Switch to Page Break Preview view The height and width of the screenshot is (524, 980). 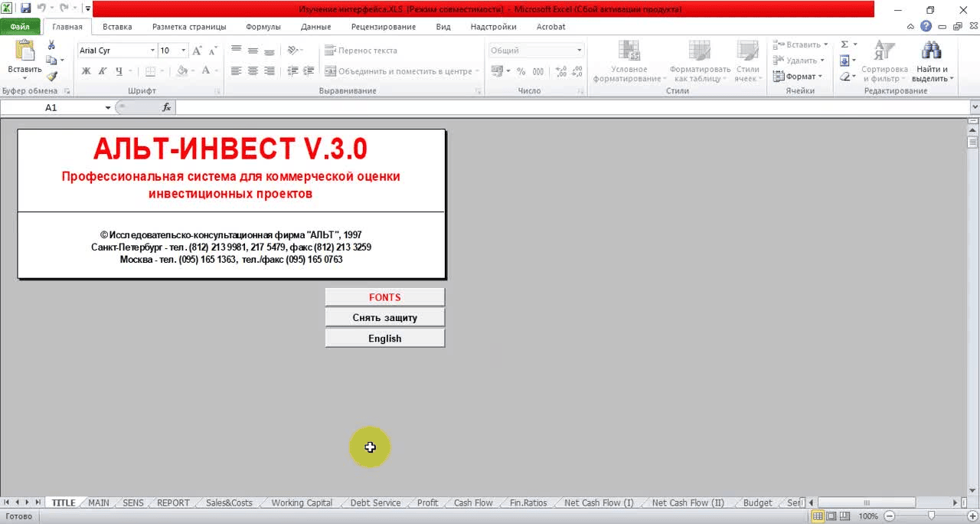[x=844, y=516]
